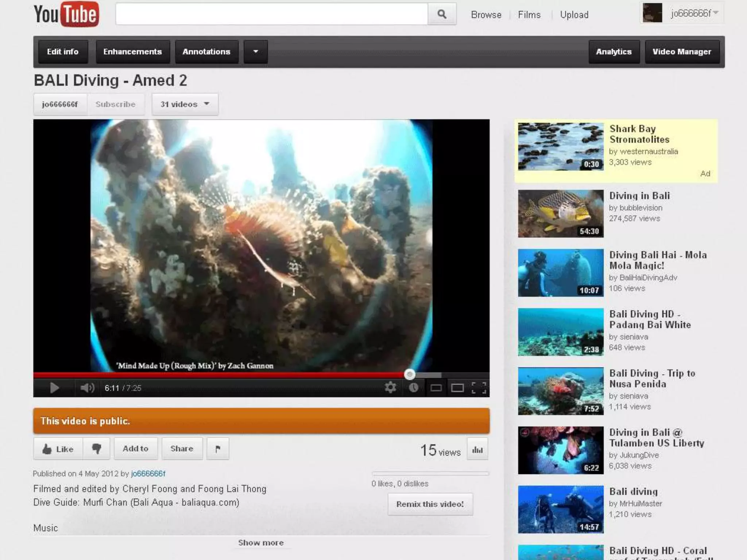
Task: Click Remix this video! button
Action: pyautogui.click(x=430, y=504)
